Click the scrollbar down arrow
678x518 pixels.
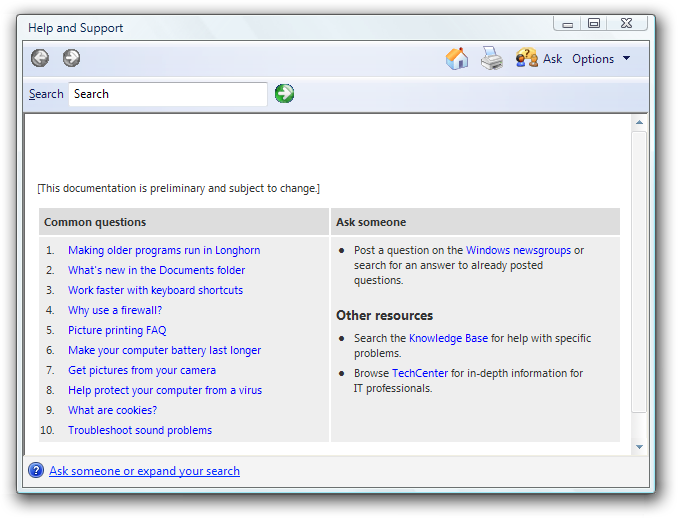click(639, 446)
